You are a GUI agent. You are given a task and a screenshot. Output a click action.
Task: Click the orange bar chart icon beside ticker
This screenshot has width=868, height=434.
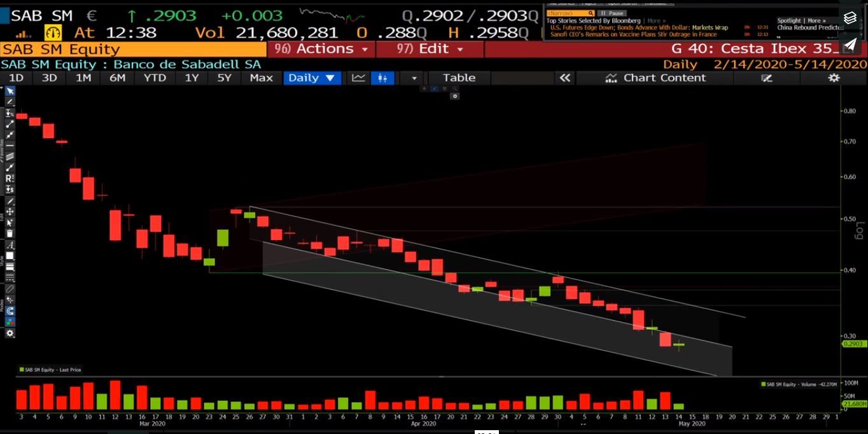[23, 34]
